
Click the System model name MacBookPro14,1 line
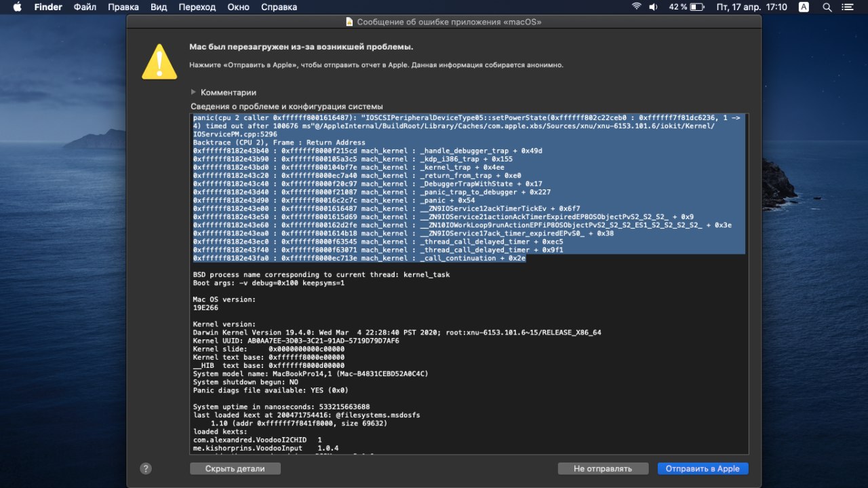tap(311, 374)
